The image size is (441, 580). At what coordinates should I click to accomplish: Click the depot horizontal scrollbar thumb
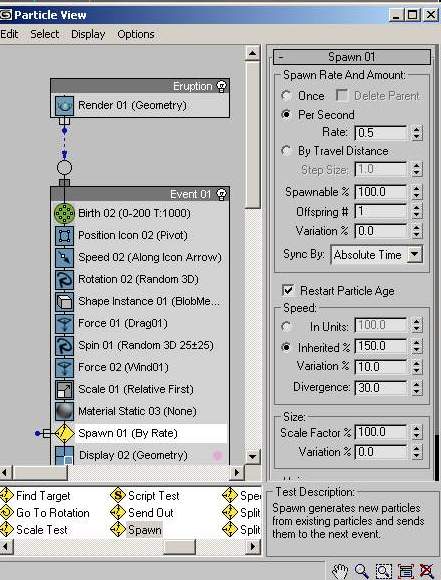[179, 546]
